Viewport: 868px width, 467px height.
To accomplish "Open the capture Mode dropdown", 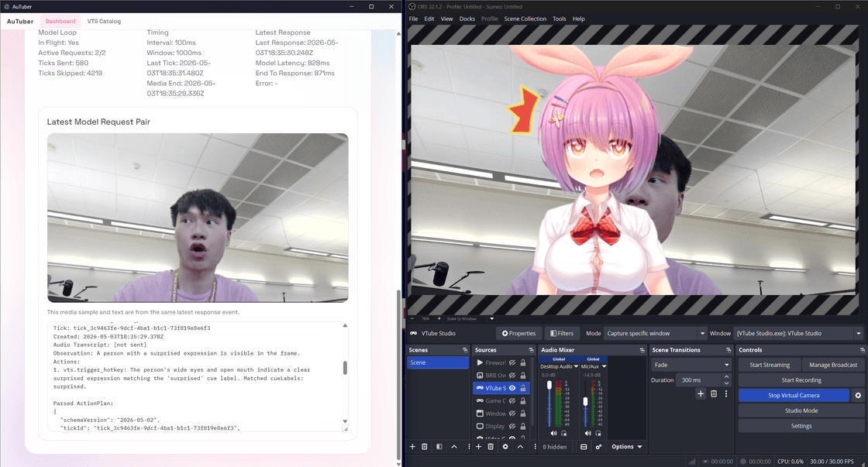I will pos(656,334).
